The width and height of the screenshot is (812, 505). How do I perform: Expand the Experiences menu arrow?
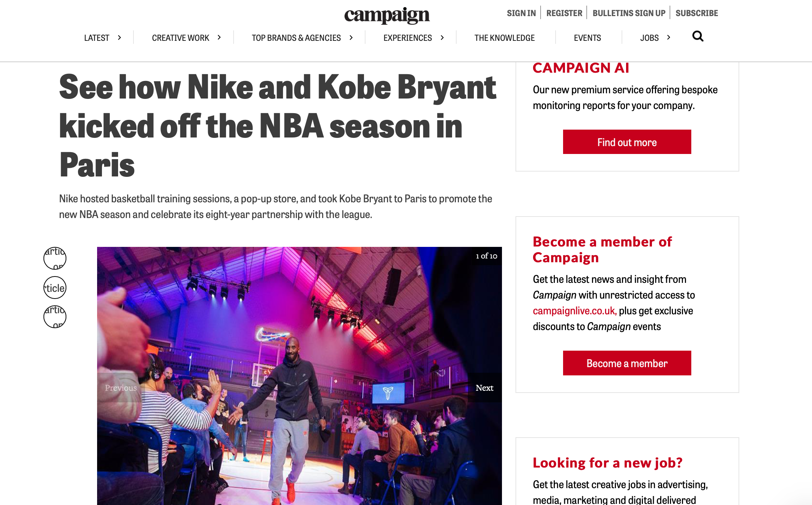(442, 37)
